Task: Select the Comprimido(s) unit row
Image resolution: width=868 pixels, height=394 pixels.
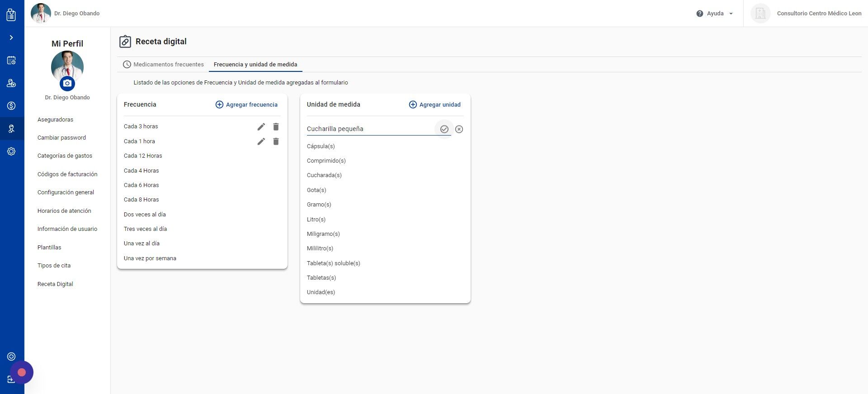Action: (385, 161)
